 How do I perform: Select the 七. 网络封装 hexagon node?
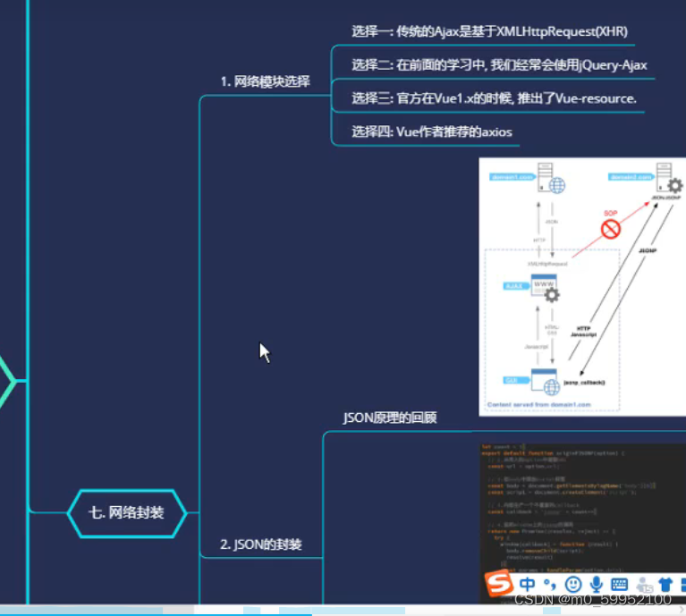[127, 512]
